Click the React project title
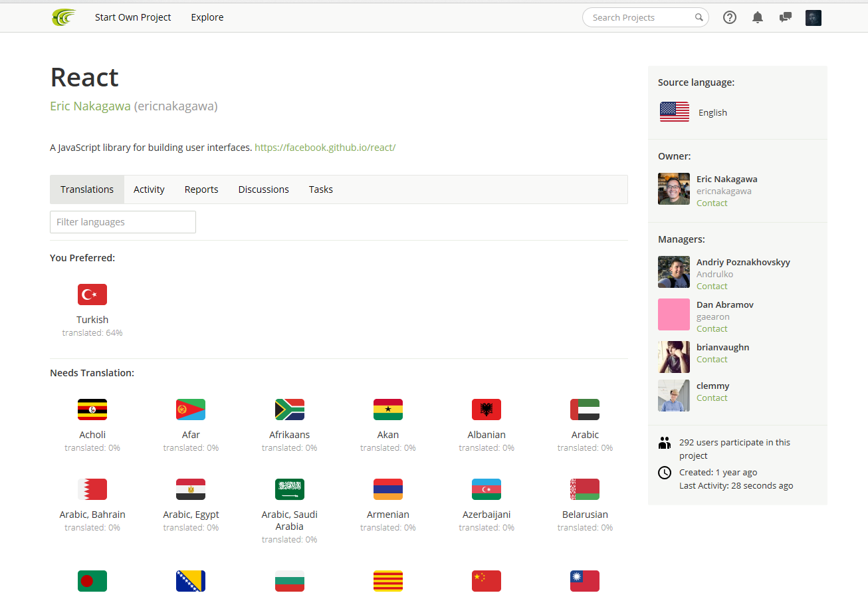Screen dimensions: 868x593 [x=84, y=77]
